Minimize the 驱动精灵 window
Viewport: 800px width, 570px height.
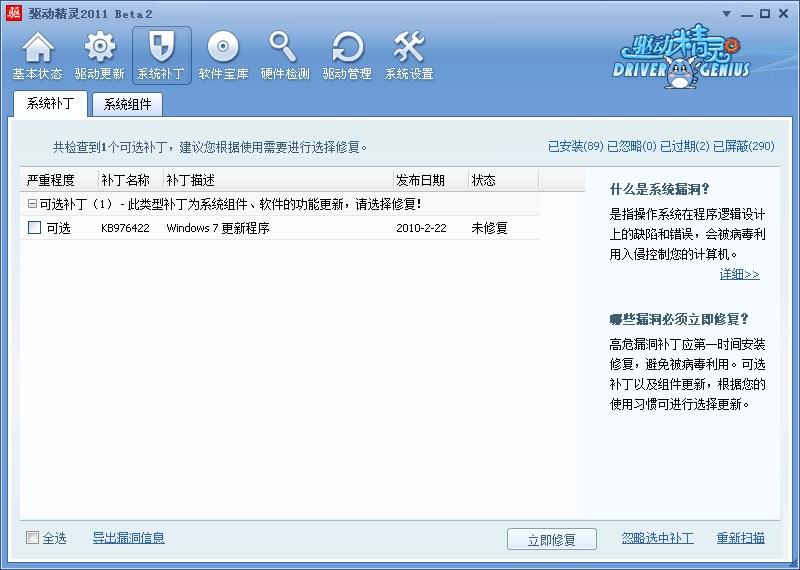(x=746, y=15)
